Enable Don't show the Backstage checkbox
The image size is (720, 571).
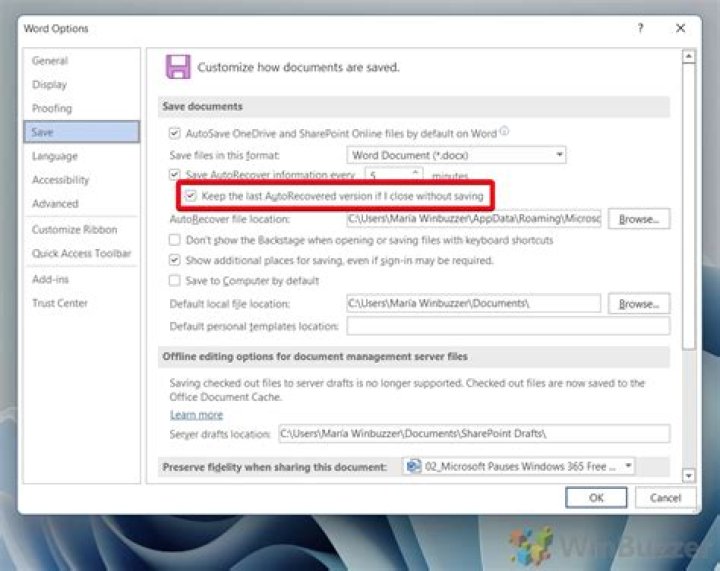pyautogui.click(x=174, y=240)
